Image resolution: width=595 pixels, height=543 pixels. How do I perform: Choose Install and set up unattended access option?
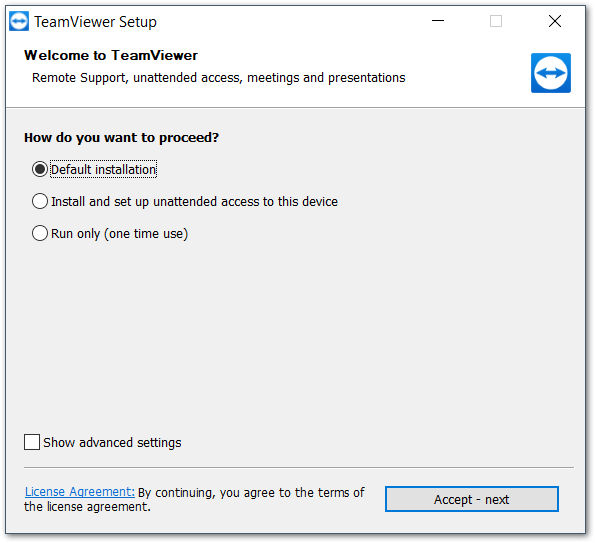pos(40,201)
